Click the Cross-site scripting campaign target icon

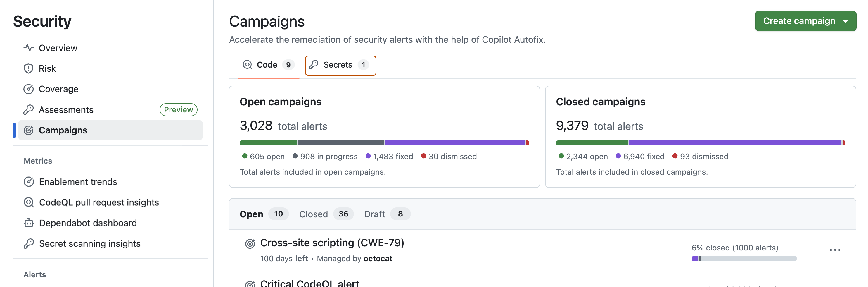250,243
